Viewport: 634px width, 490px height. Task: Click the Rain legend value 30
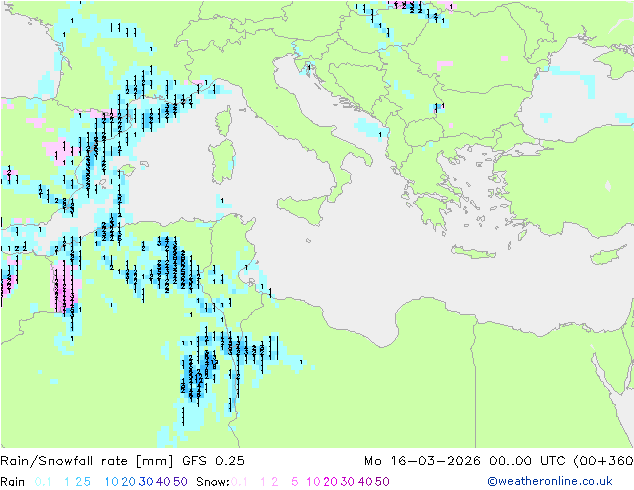[x=146, y=482]
